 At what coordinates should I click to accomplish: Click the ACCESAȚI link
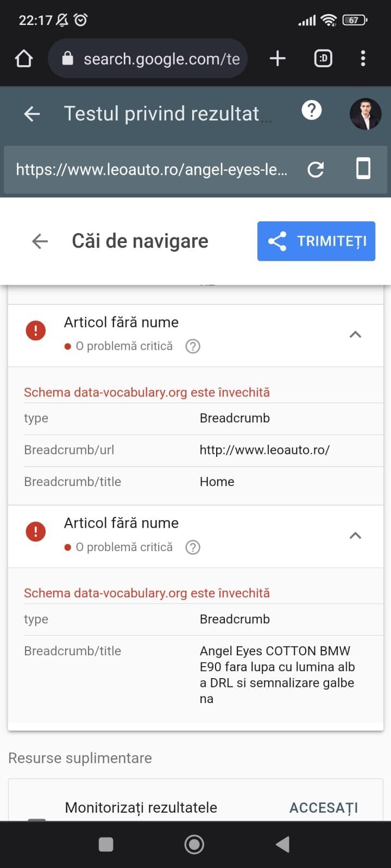pyautogui.click(x=324, y=808)
